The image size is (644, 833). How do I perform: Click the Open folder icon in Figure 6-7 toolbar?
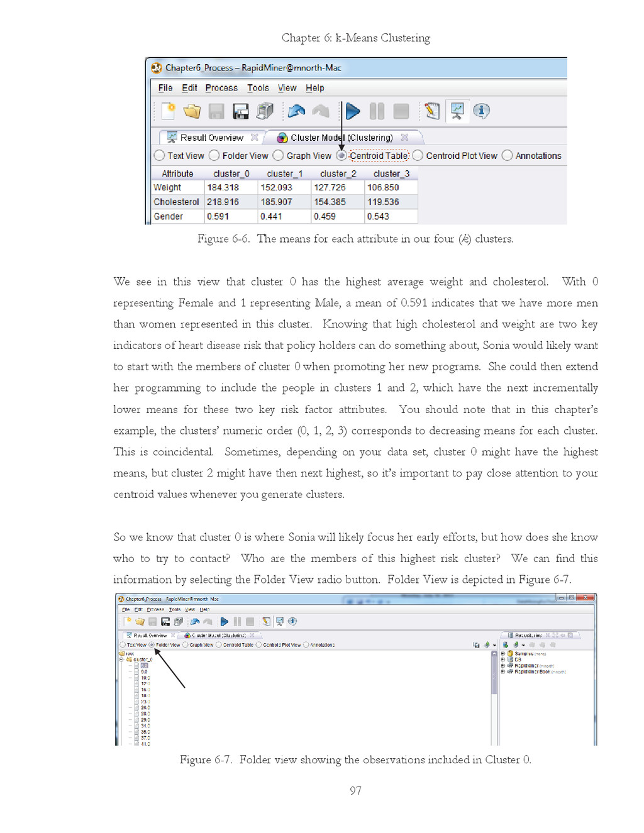tap(140, 621)
